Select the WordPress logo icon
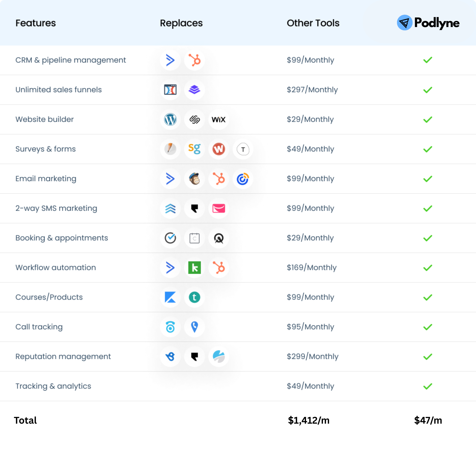The width and height of the screenshot is (476, 476). tap(170, 119)
